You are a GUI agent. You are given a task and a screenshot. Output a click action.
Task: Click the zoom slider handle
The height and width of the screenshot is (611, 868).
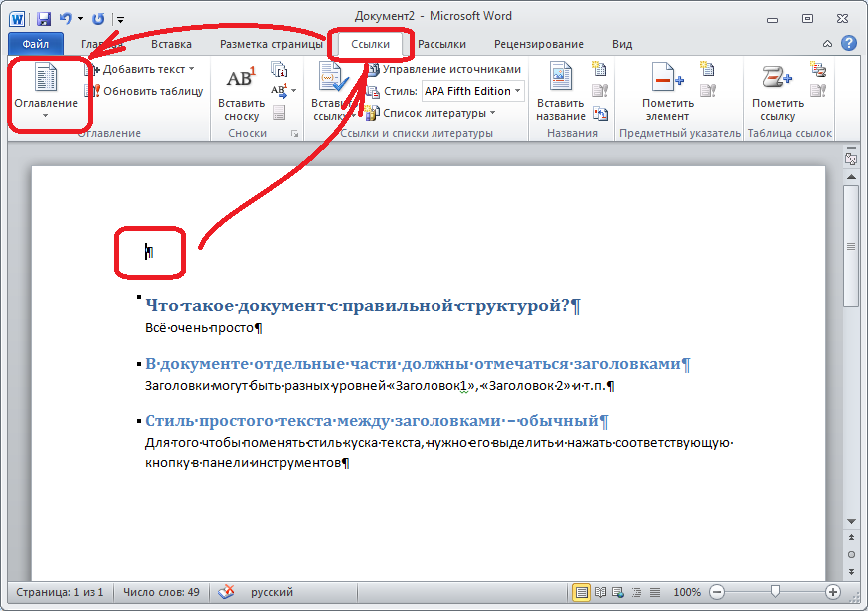tap(775, 592)
